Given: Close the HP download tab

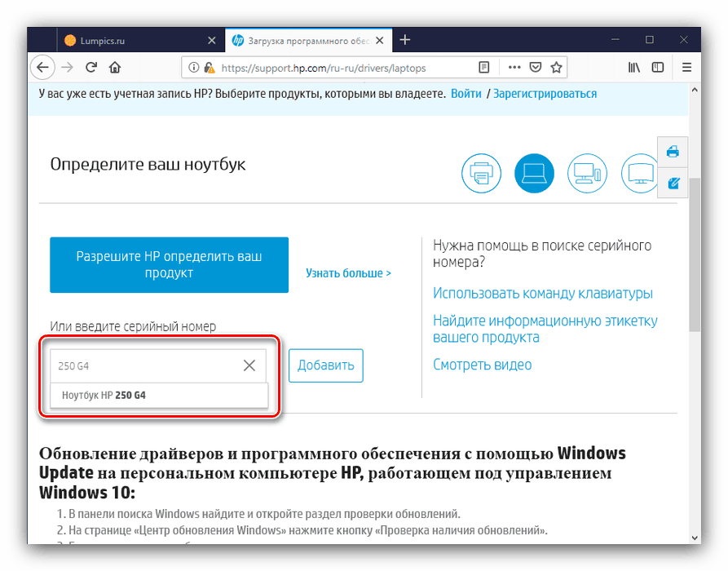Looking at the screenshot, I should (x=380, y=41).
